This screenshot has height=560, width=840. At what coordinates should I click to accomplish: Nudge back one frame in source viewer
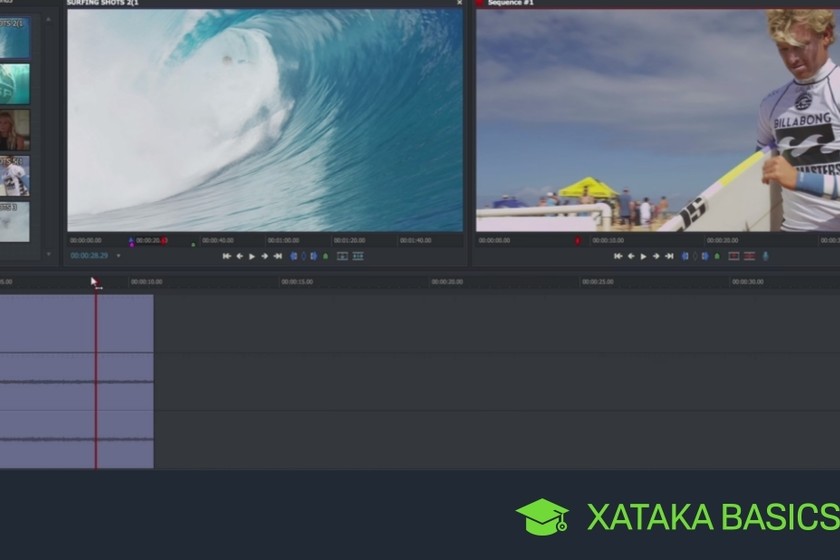click(x=239, y=256)
